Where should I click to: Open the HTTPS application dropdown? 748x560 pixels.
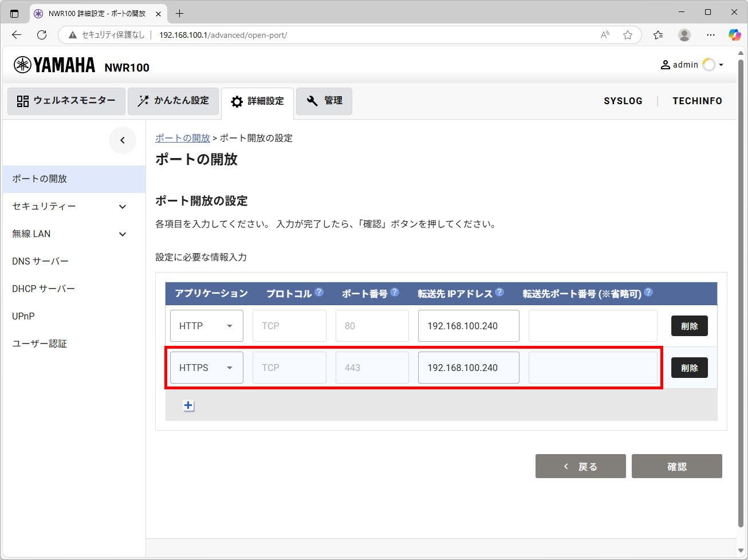click(x=206, y=368)
